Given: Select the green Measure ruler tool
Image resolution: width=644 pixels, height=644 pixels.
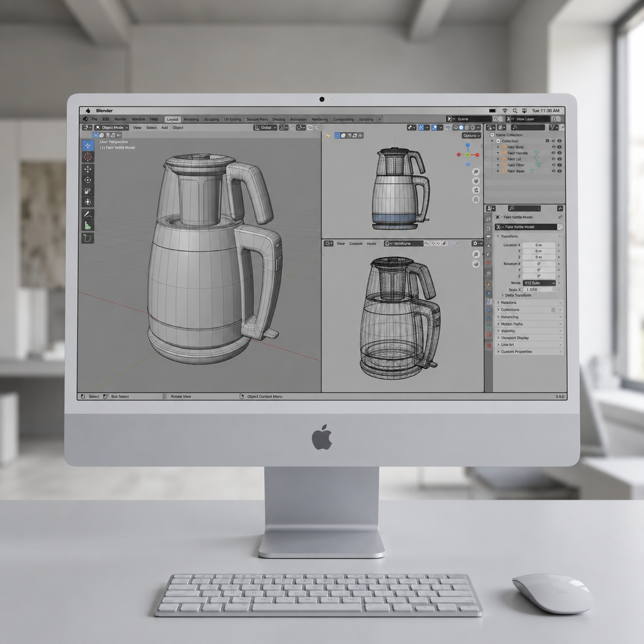Looking at the screenshot, I should pos(88,225).
